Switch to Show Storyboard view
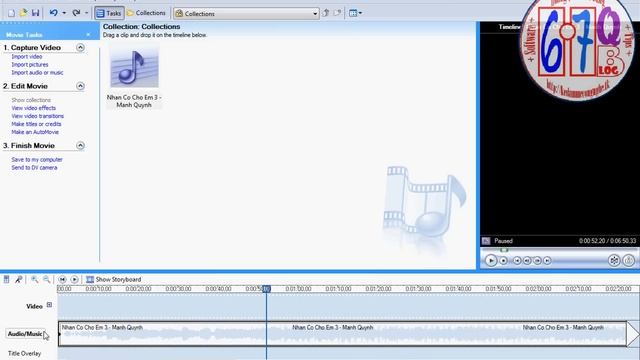Viewport: 640px width, 360px height. [113, 280]
